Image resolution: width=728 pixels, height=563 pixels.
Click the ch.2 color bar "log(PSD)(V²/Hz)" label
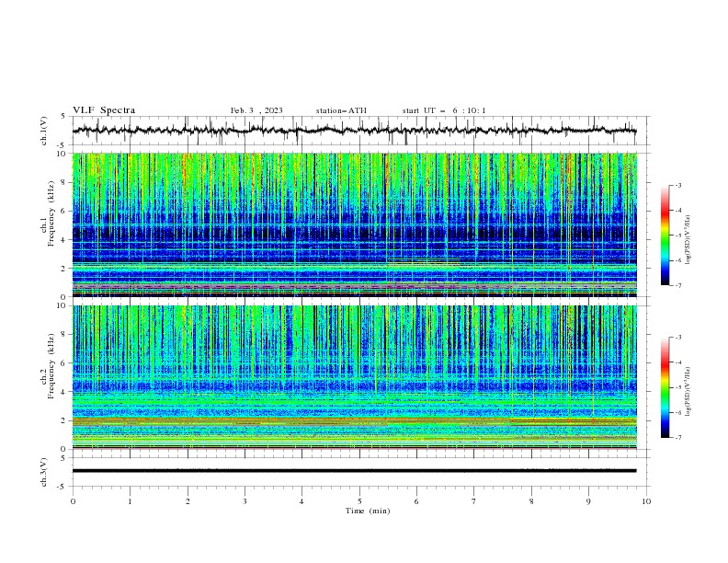688,392
